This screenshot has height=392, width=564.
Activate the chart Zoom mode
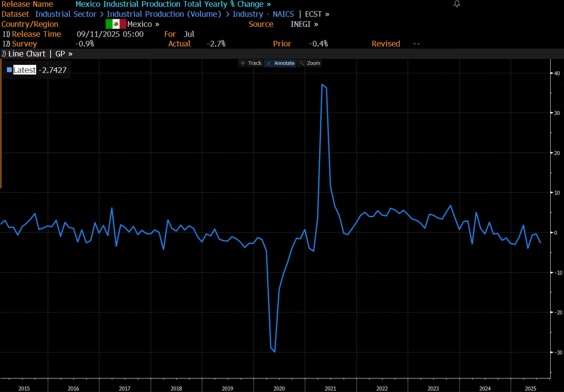click(313, 63)
